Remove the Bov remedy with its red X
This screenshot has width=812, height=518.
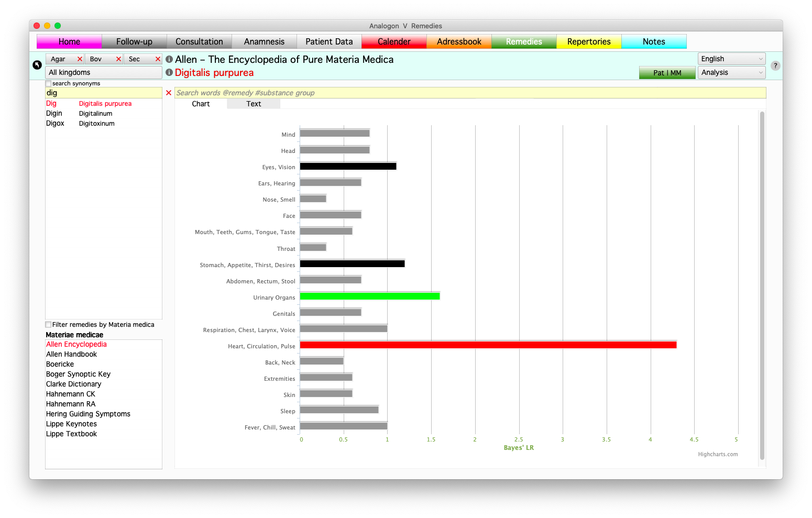pos(118,59)
